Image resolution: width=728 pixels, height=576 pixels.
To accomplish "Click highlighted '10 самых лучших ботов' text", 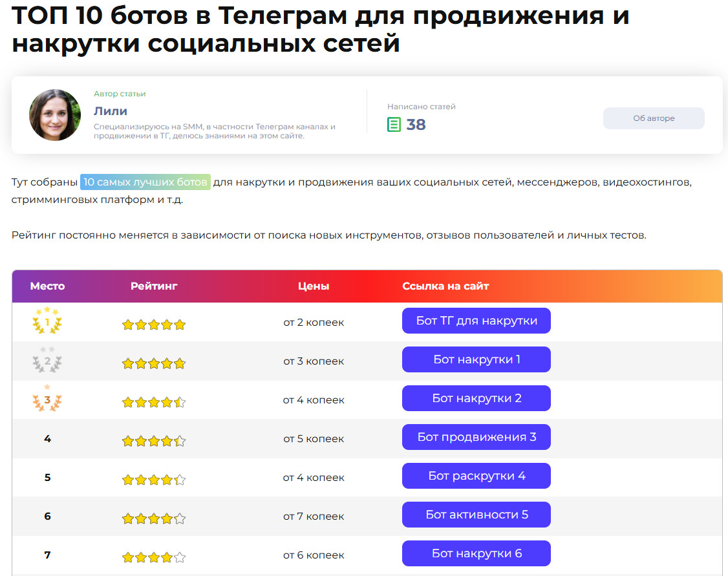I will pos(145,182).
